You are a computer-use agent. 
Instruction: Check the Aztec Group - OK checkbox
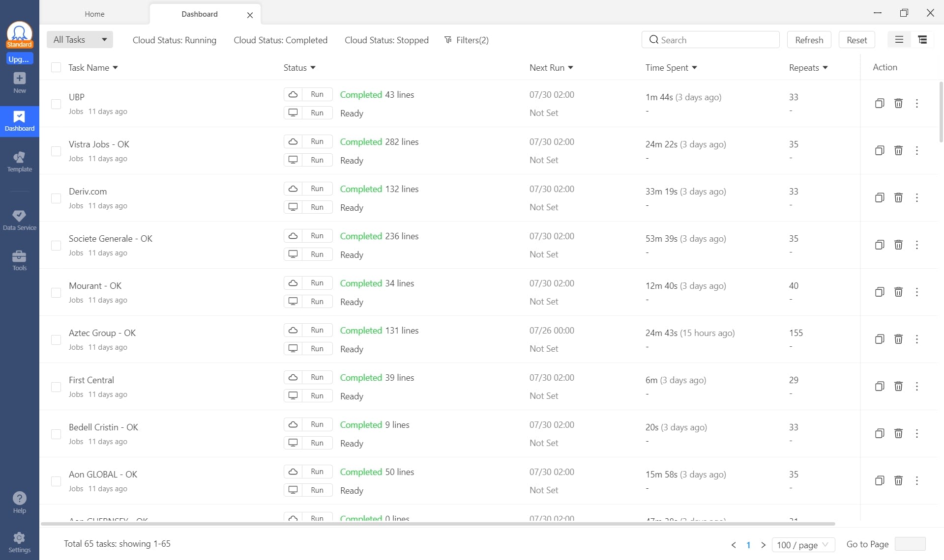coord(56,339)
